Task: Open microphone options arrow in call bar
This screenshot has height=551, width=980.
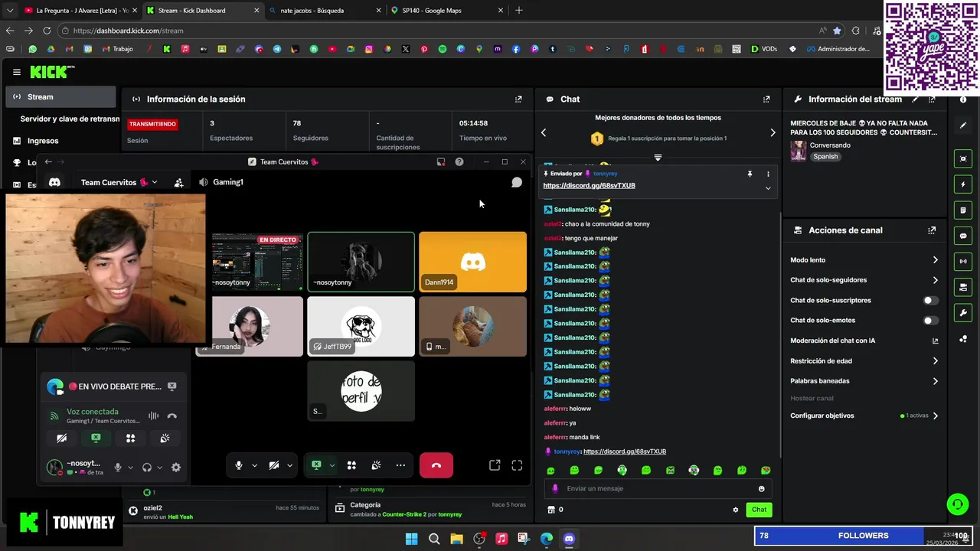Action: pos(254,465)
